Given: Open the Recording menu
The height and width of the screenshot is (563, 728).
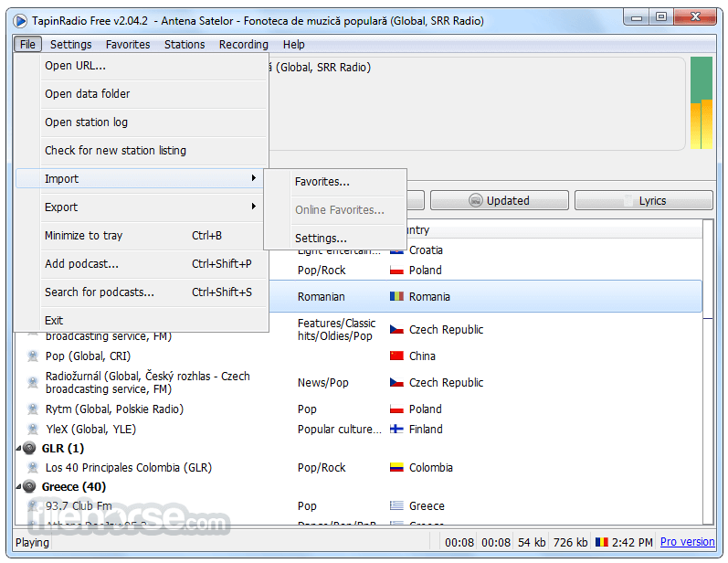Looking at the screenshot, I should point(244,45).
